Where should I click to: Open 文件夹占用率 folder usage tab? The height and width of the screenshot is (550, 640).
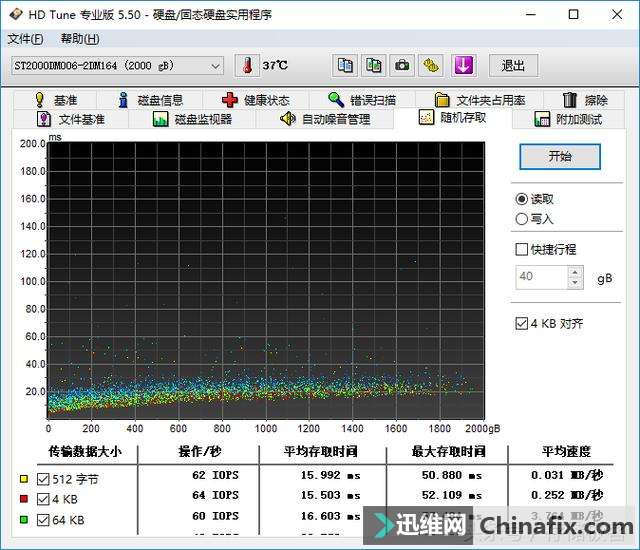pos(480,100)
